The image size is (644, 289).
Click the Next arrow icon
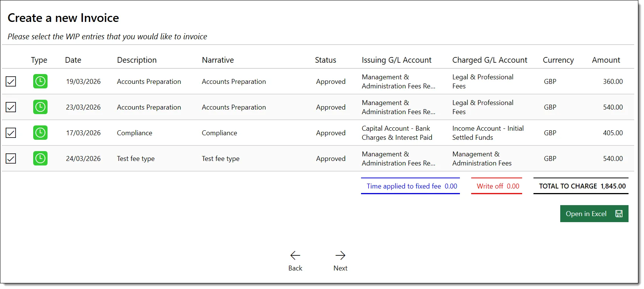[340, 255]
